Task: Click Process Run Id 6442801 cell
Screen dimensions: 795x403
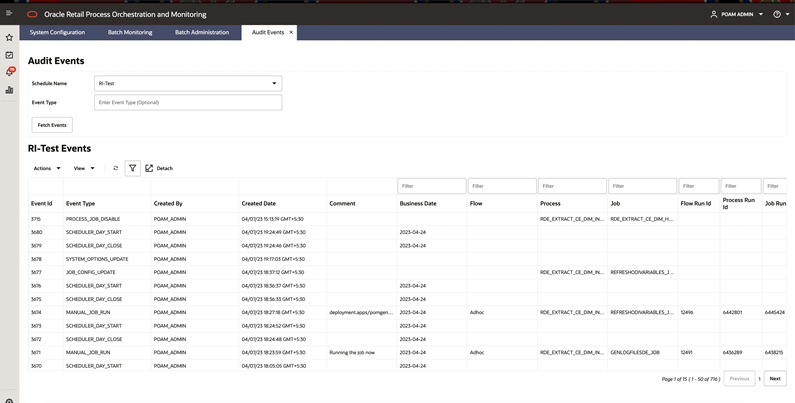Action: click(x=732, y=312)
